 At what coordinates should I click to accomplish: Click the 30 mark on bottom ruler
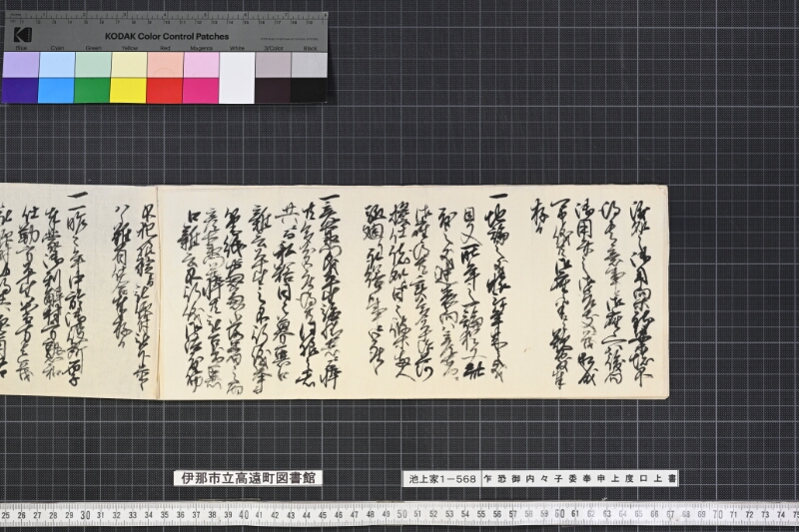85,515
